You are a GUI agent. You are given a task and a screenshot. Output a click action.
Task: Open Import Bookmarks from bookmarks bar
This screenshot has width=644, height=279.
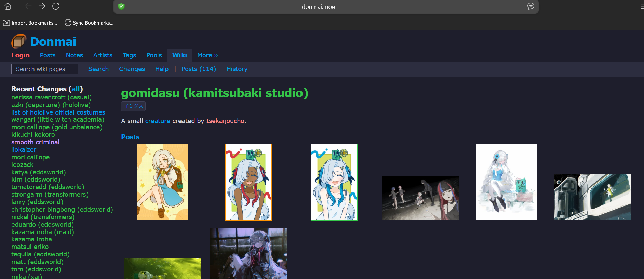click(x=30, y=23)
